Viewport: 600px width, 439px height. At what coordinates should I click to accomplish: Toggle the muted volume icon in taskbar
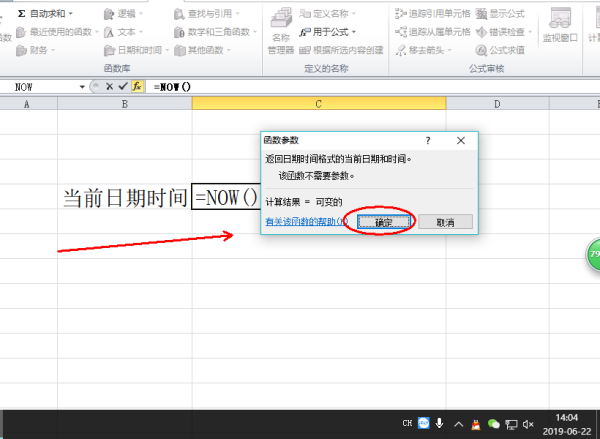527,424
